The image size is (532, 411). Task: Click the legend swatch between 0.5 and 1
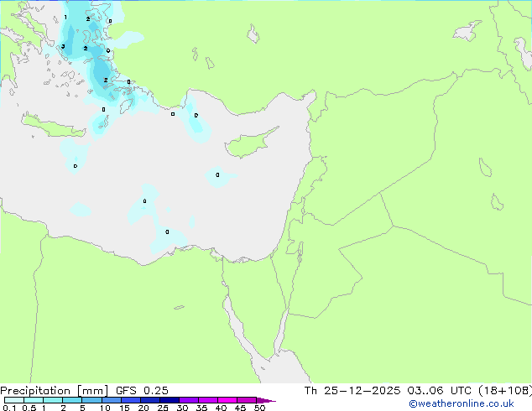[x=34, y=400]
